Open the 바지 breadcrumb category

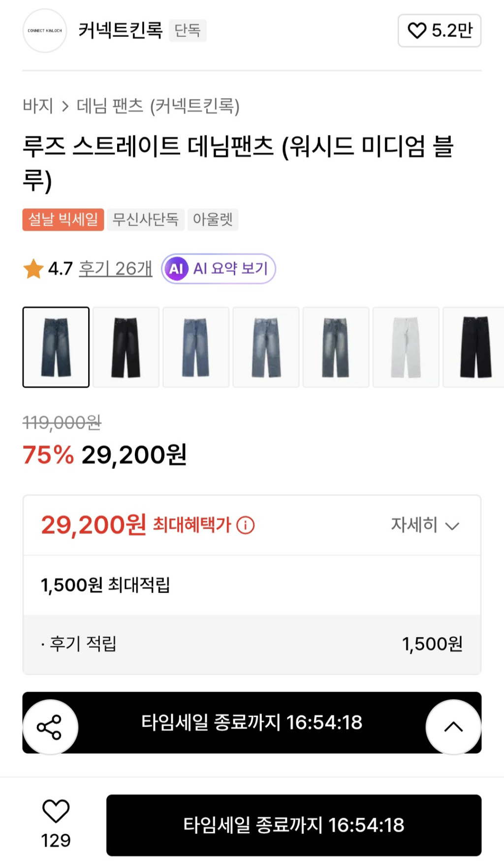(x=38, y=106)
